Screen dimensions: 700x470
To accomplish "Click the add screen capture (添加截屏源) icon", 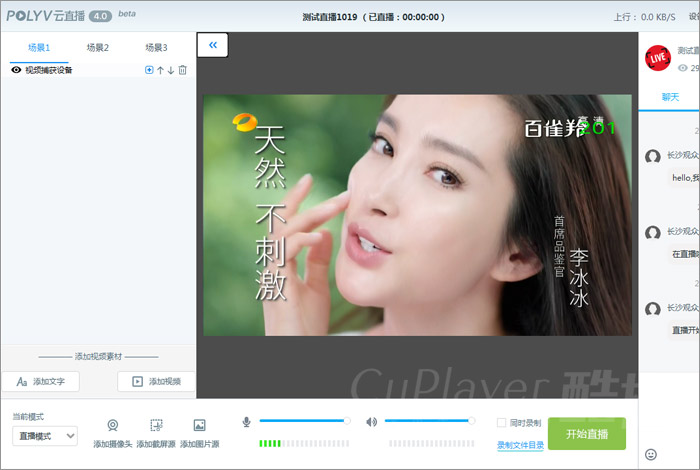I will 156,425.
